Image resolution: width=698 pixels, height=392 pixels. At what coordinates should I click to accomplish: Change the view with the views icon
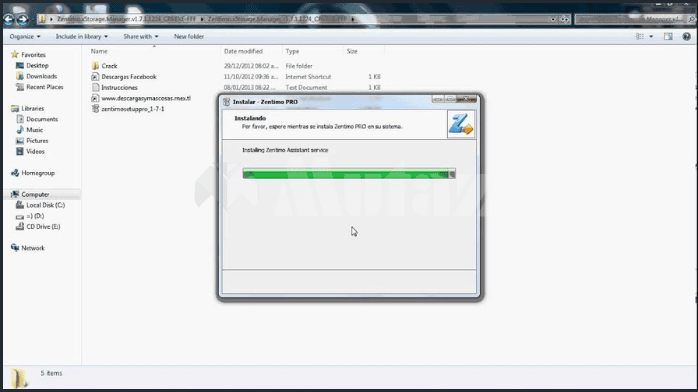pos(640,36)
